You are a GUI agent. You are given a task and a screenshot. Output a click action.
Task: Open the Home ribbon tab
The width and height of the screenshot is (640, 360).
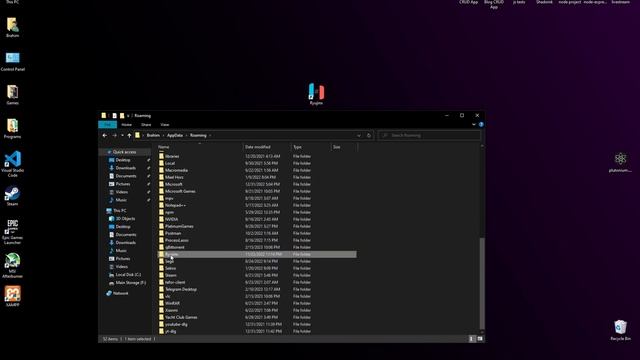coord(127,124)
